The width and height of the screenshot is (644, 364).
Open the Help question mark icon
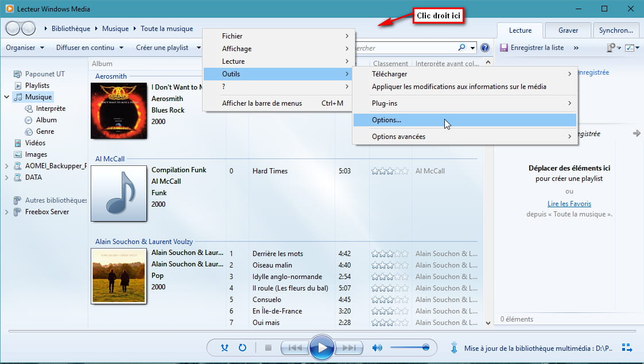pyautogui.click(x=485, y=48)
